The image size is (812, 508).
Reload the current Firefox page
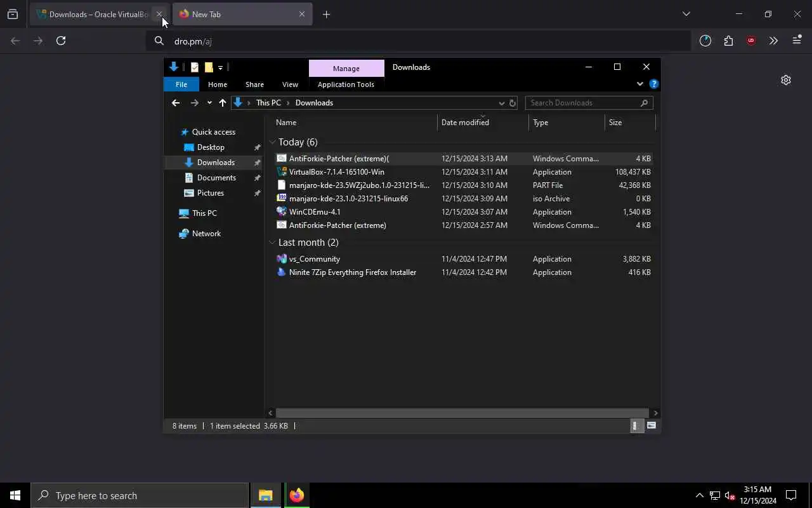point(61,41)
